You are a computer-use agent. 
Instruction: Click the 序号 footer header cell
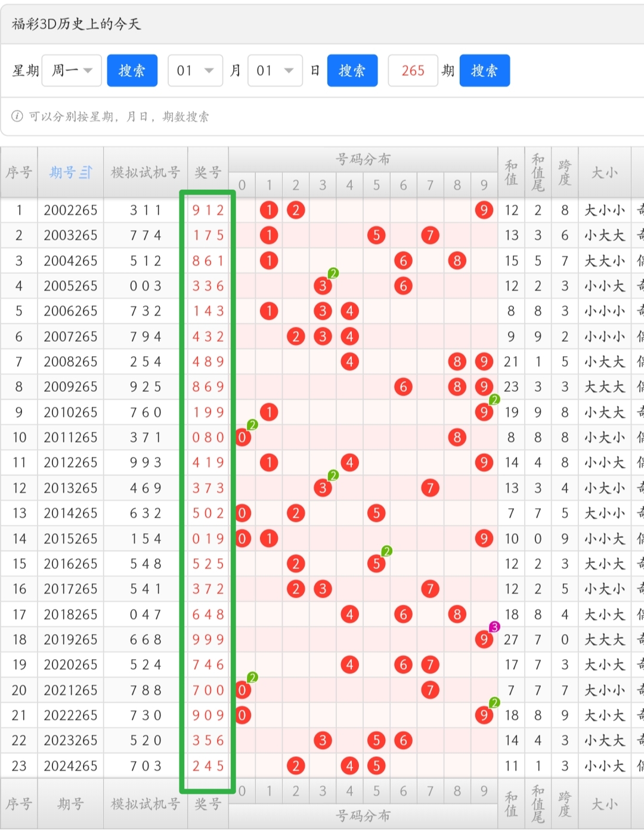pos(19,804)
